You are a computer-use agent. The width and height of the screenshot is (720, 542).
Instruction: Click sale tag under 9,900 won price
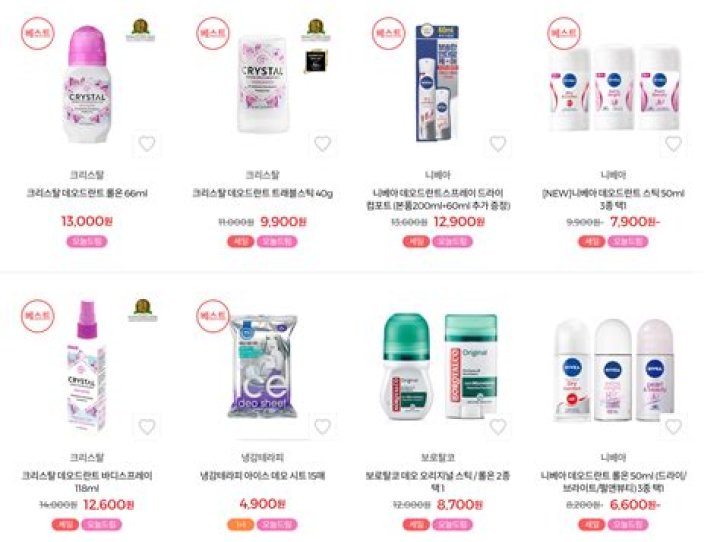241,242
